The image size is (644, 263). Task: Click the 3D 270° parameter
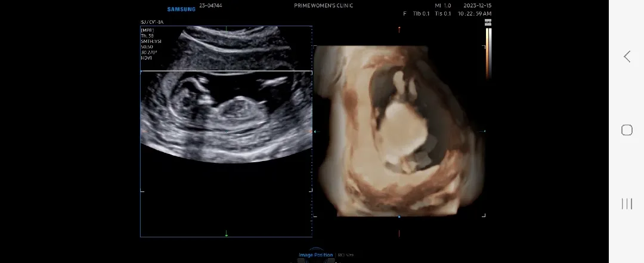point(149,52)
